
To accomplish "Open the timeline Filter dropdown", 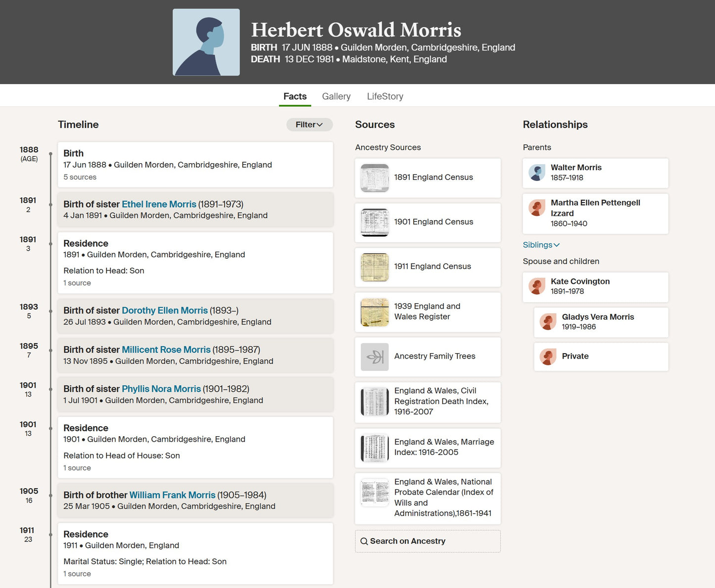I will pos(309,125).
